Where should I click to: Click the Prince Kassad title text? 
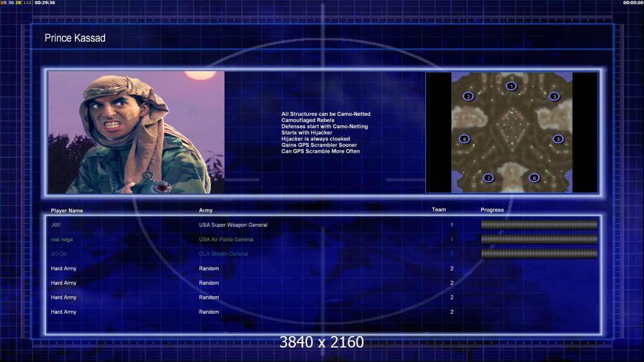tap(75, 38)
